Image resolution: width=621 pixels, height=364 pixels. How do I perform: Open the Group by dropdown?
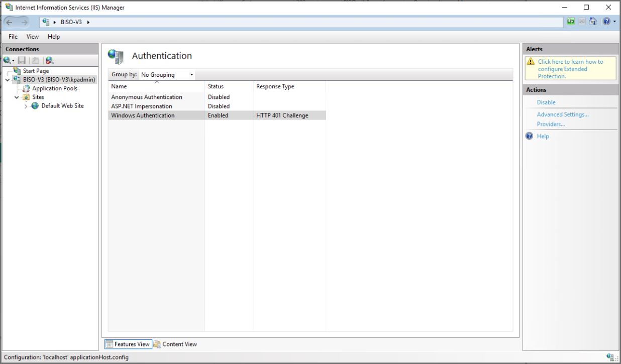point(167,75)
